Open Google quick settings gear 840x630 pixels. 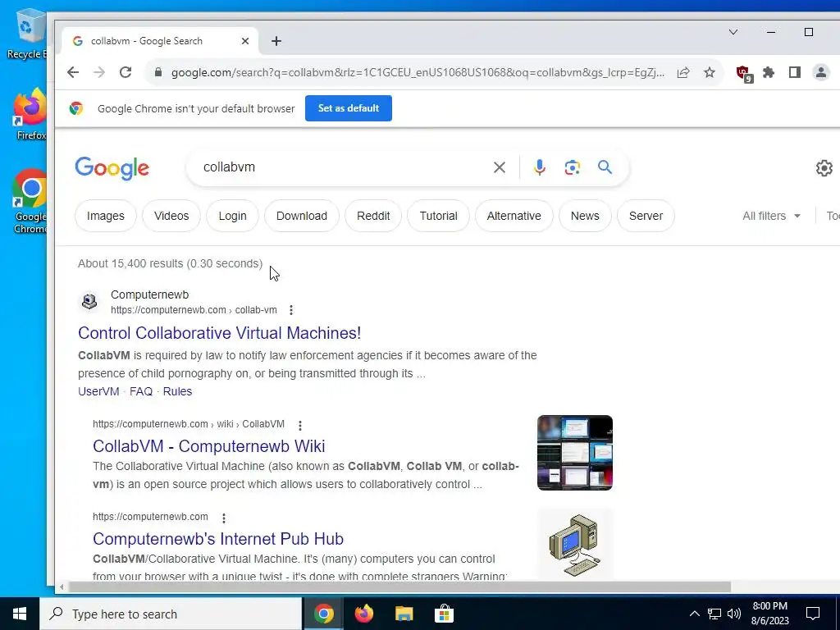click(x=824, y=168)
